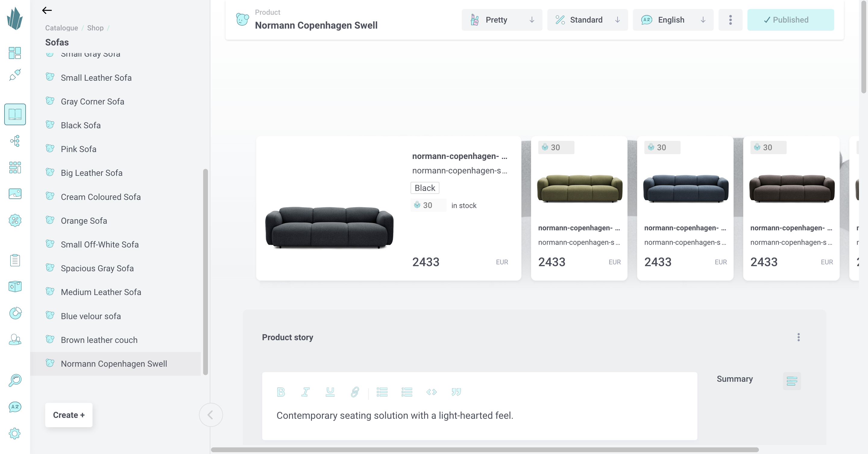Go back using the left arrow
The image size is (868, 454).
pos(47,11)
